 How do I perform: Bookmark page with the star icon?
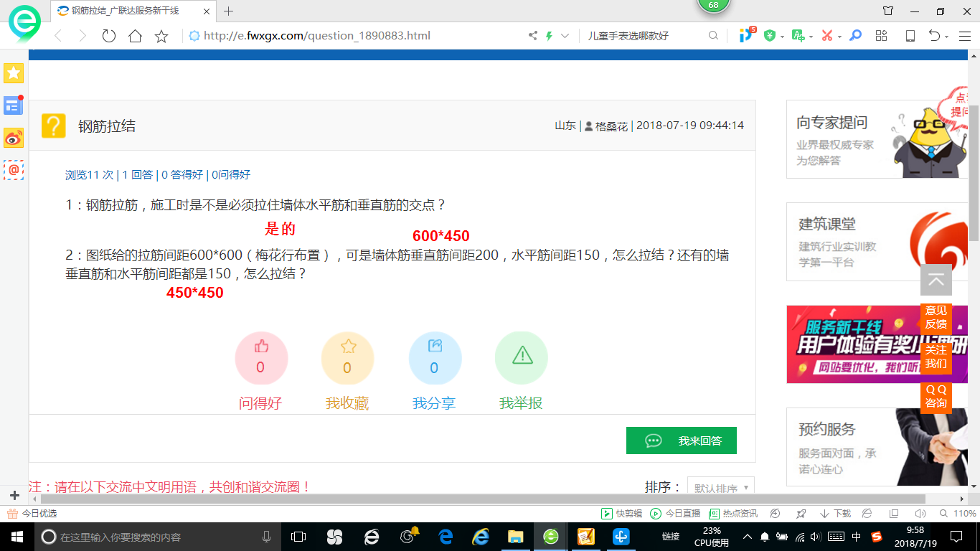pyautogui.click(x=161, y=36)
